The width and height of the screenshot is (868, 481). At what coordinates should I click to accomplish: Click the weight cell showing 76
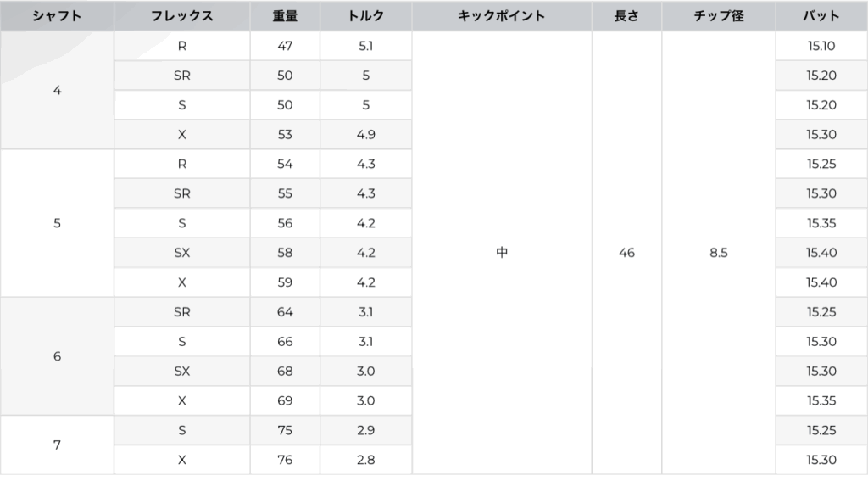tap(285, 460)
